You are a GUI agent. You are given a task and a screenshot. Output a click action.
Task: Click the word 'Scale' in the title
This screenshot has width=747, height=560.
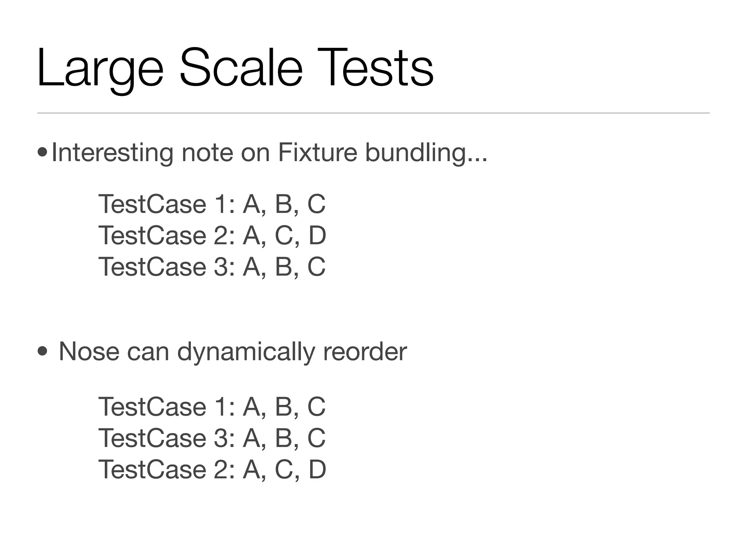[241, 68]
